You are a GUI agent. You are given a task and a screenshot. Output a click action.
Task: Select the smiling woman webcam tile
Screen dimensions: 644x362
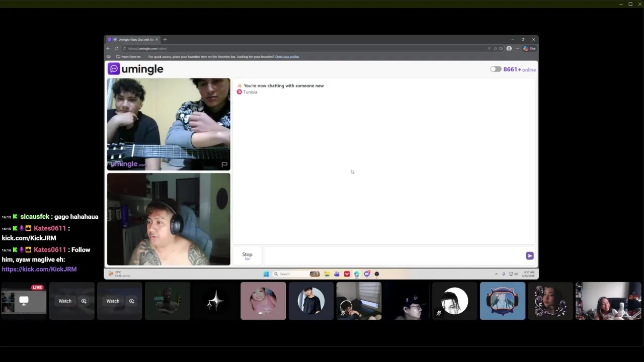point(608,301)
